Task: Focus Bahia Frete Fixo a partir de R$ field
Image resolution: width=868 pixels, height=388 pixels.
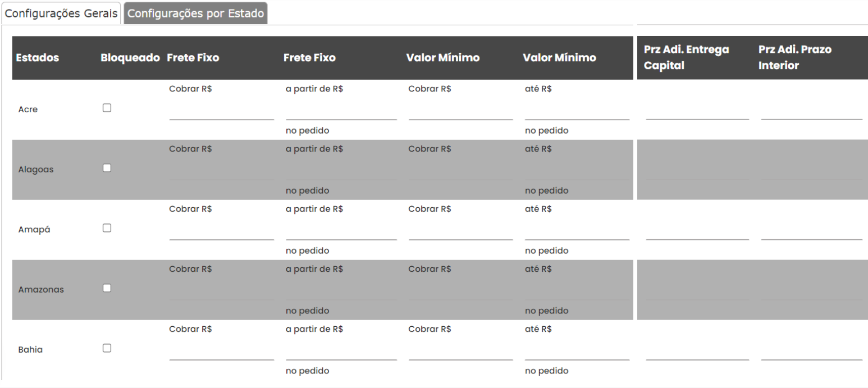Action: 341,352
